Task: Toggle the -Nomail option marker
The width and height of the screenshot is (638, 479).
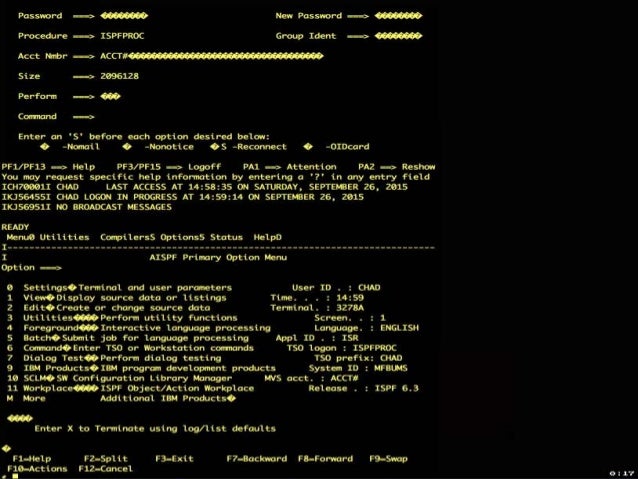Action: (45, 147)
